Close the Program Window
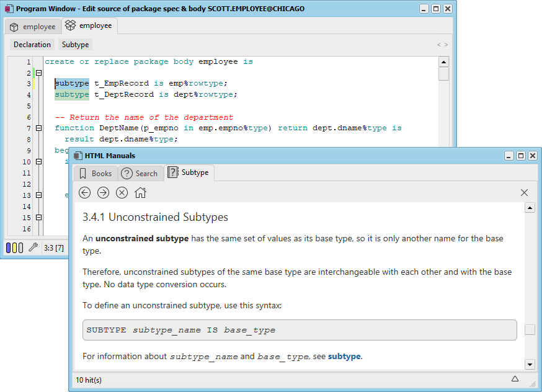 point(448,9)
